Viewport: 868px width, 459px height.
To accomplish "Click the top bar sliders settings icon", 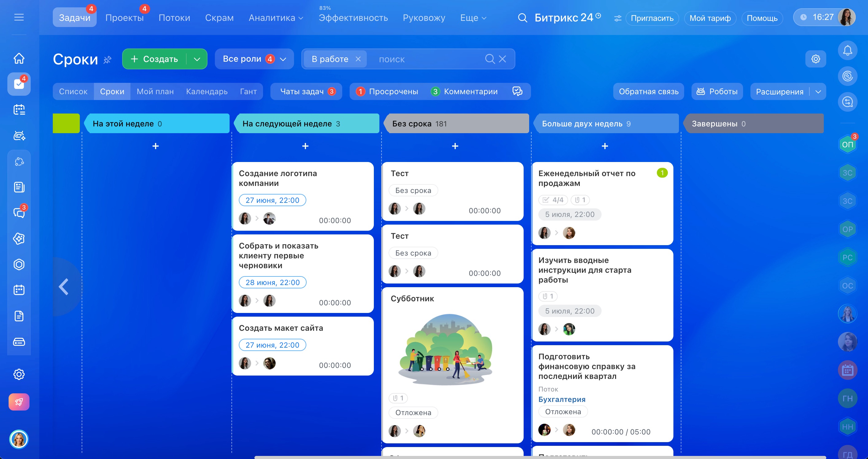I will 618,18.
